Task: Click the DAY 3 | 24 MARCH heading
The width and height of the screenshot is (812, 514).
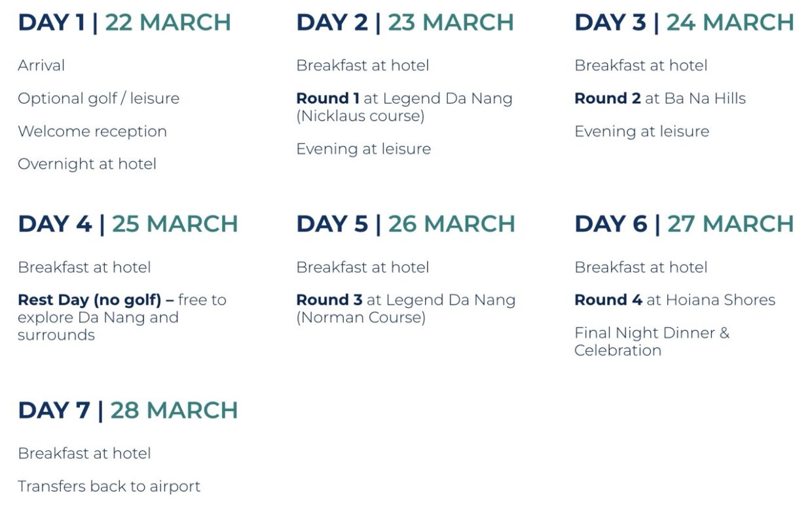Action: click(x=684, y=22)
